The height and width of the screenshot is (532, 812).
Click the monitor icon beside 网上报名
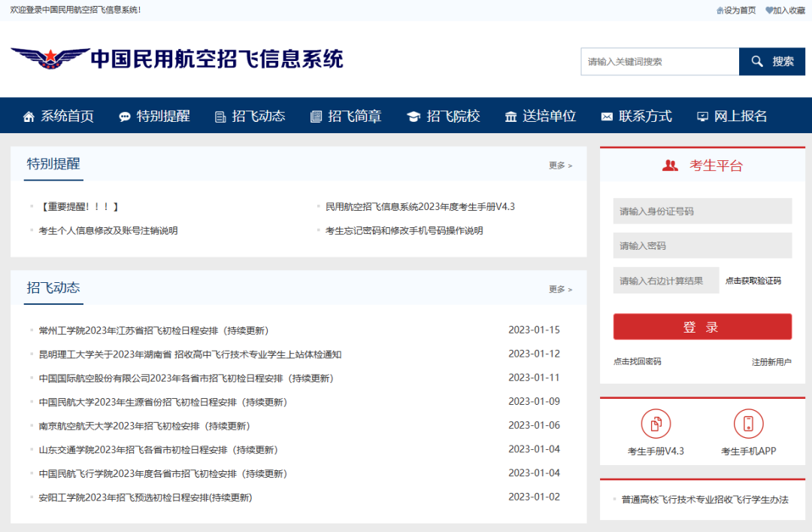click(702, 117)
